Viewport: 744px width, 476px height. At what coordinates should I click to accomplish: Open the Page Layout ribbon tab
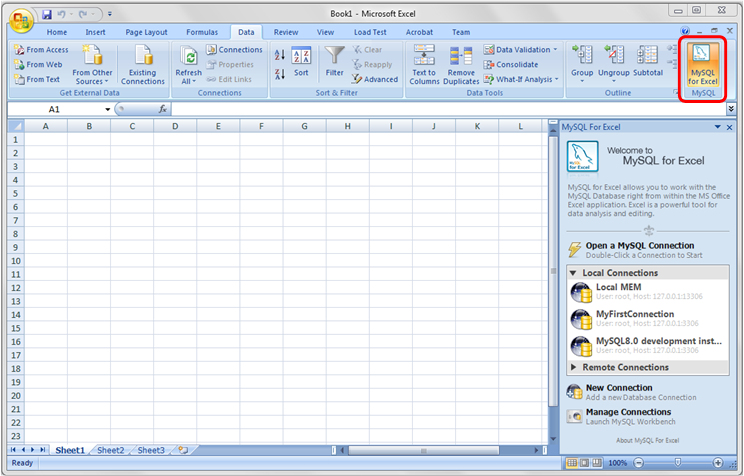click(146, 32)
